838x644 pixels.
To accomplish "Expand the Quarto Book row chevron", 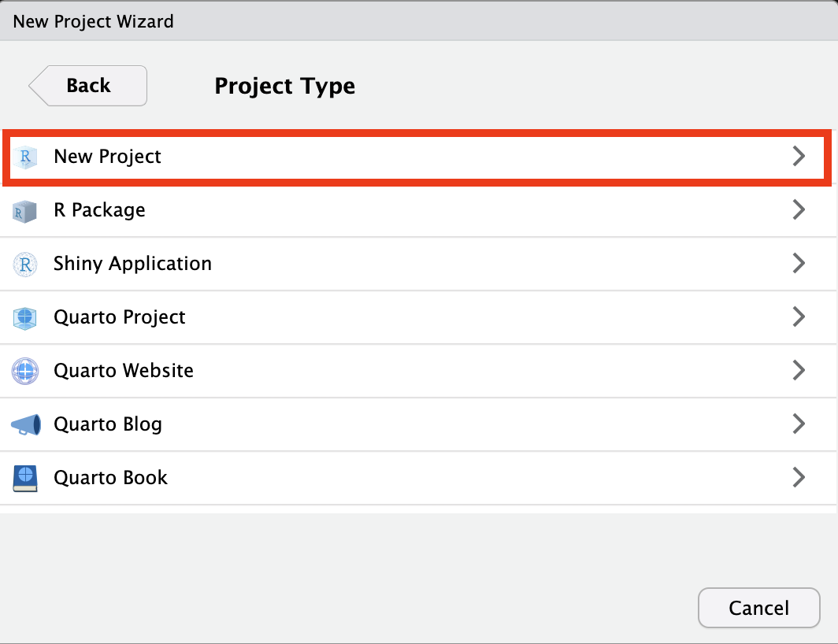I will 799,477.
